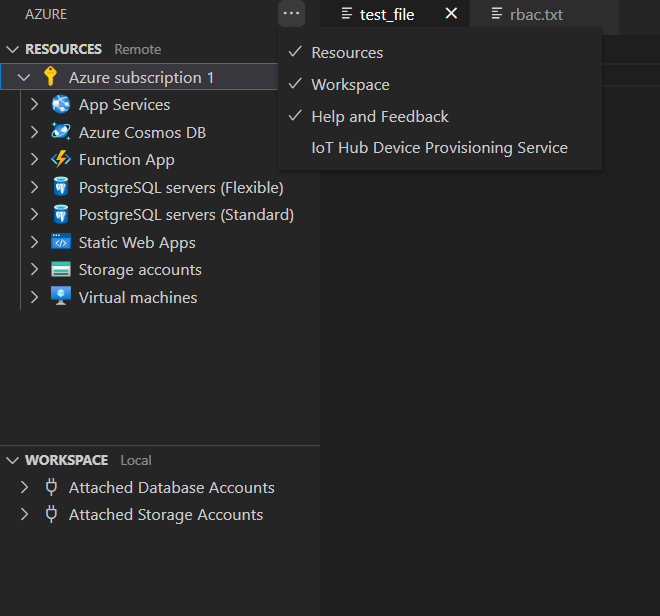This screenshot has height=616, width=660.
Task: Click the Static Web Apps icon
Action: [61, 242]
